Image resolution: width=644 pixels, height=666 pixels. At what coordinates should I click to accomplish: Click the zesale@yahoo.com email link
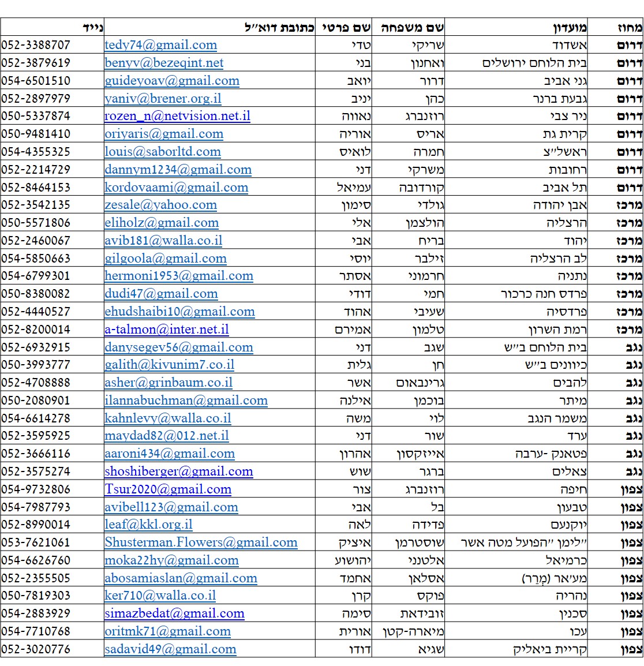click(x=160, y=205)
